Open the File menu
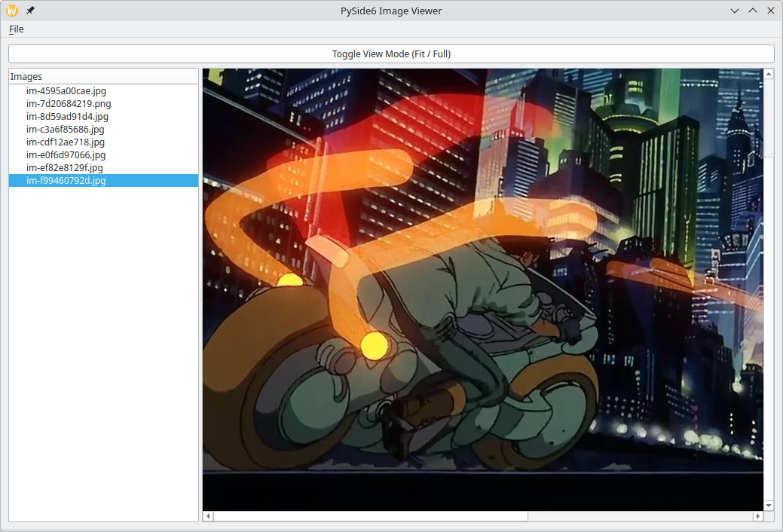 click(16, 29)
